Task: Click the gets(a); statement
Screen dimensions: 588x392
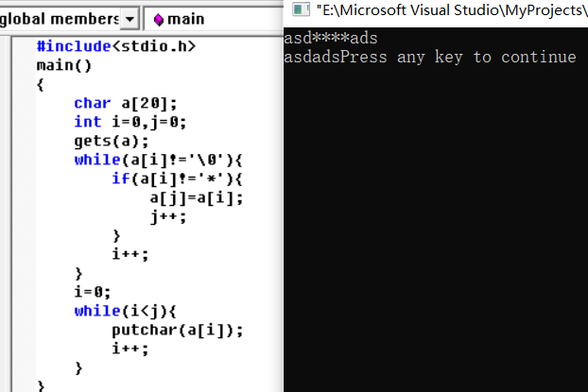Action: click(x=112, y=141)
